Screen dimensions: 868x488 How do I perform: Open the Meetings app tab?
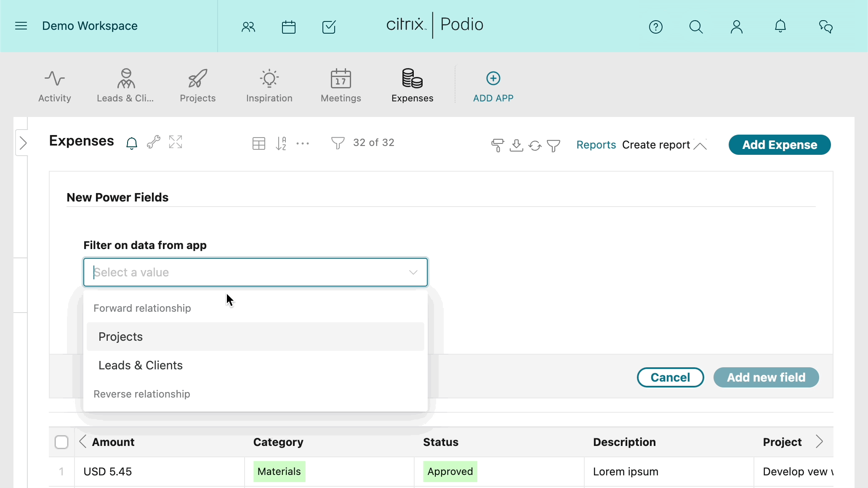tap(341, 86)
